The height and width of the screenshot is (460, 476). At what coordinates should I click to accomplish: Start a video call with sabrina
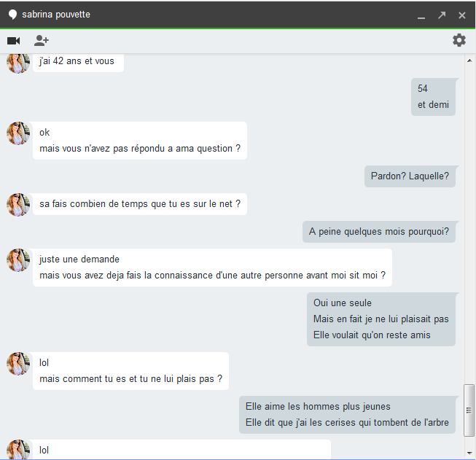tap(14, 41)
